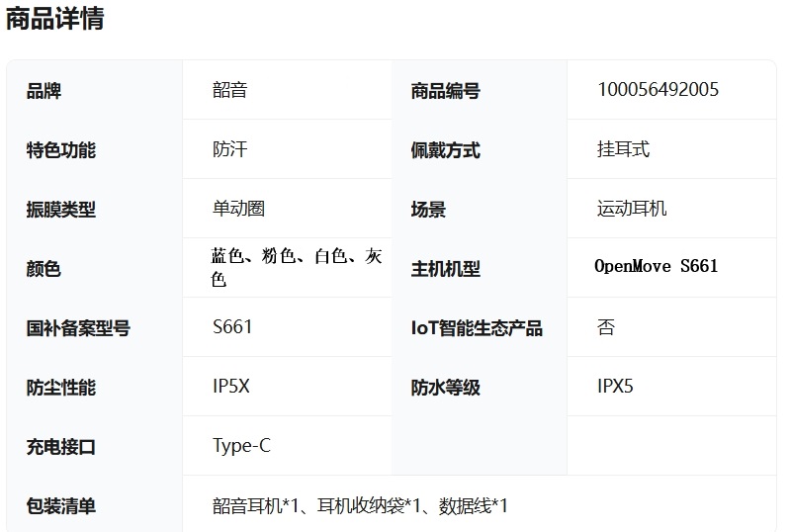Image resolution: width=791 pixels, height=532 pixels.
Task: Select the 特色功能 label
Action: [61, 150]
